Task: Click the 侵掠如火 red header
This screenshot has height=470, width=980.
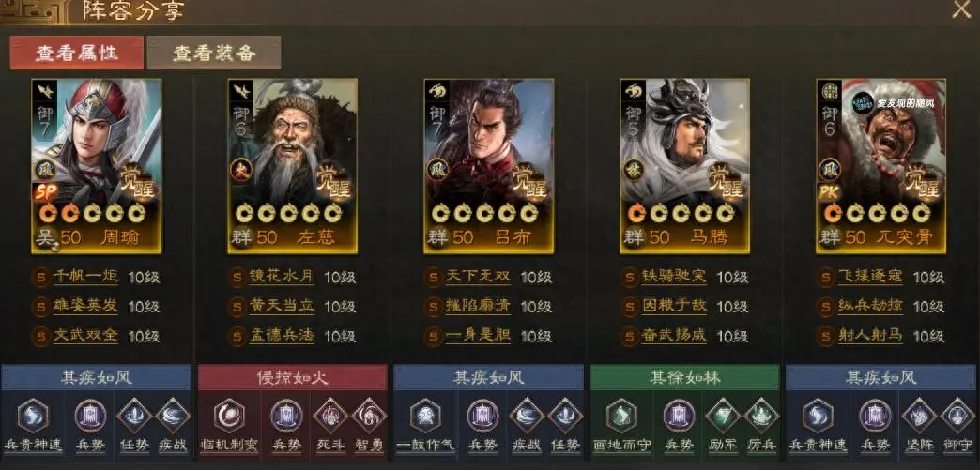Action: click(293, 377)
